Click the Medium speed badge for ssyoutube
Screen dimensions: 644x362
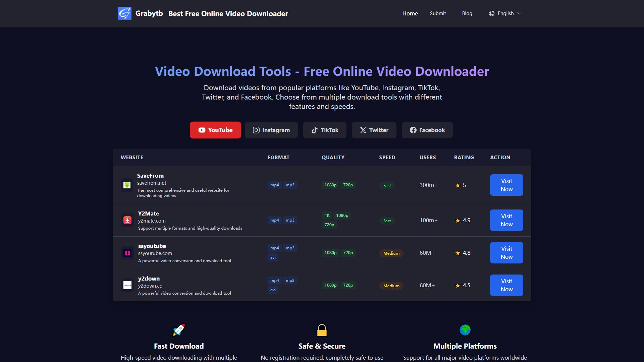[x=391, y=253]
